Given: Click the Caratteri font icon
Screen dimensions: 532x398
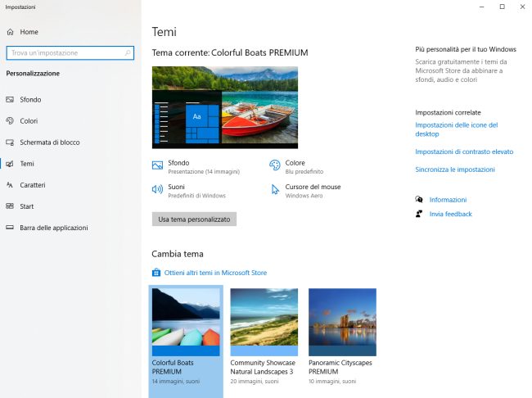Looking at the screenshot, I should coord(10,185).
